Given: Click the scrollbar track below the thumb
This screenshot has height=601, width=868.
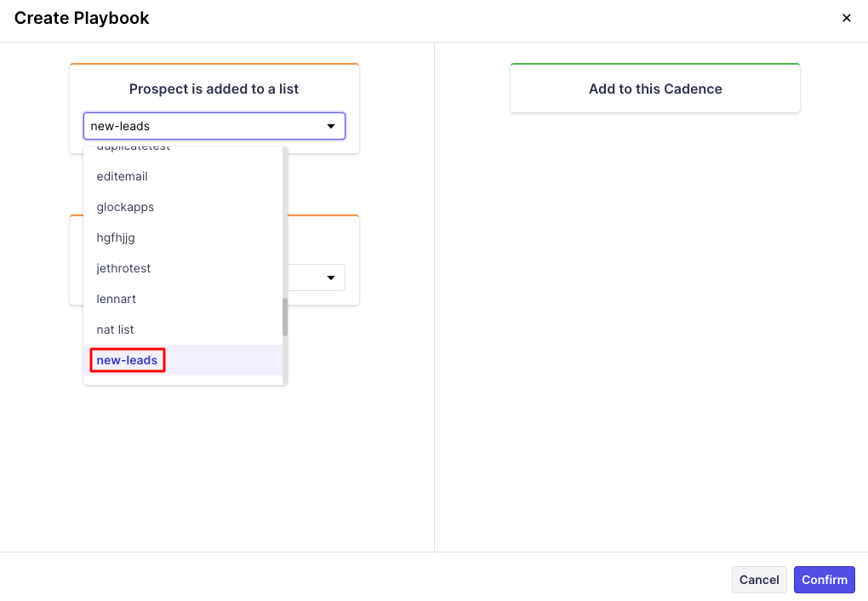Looking at the screenshot, I should click(285, 362).
